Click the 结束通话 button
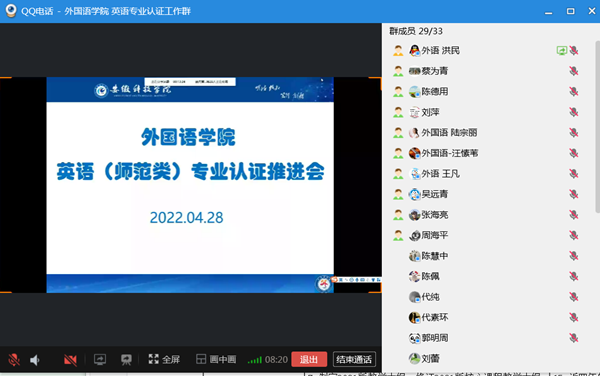The height and width of the screenshot is (376, 600). pos(354,360)
